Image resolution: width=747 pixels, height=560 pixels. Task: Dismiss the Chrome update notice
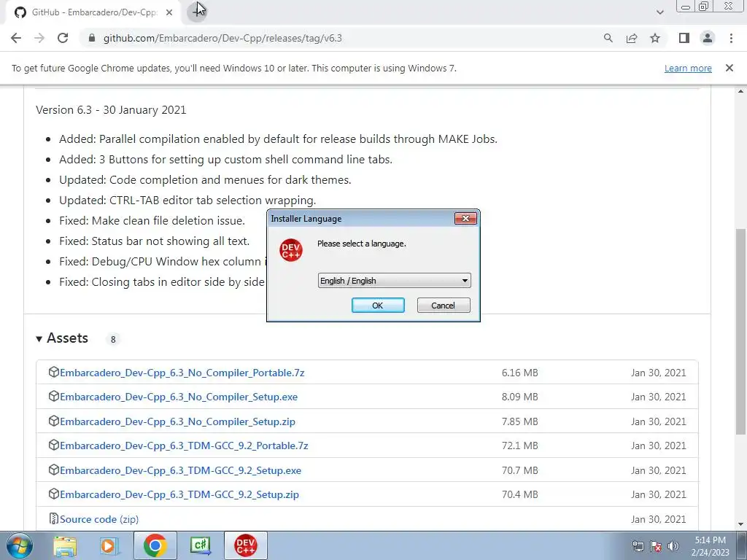(729, 68)
